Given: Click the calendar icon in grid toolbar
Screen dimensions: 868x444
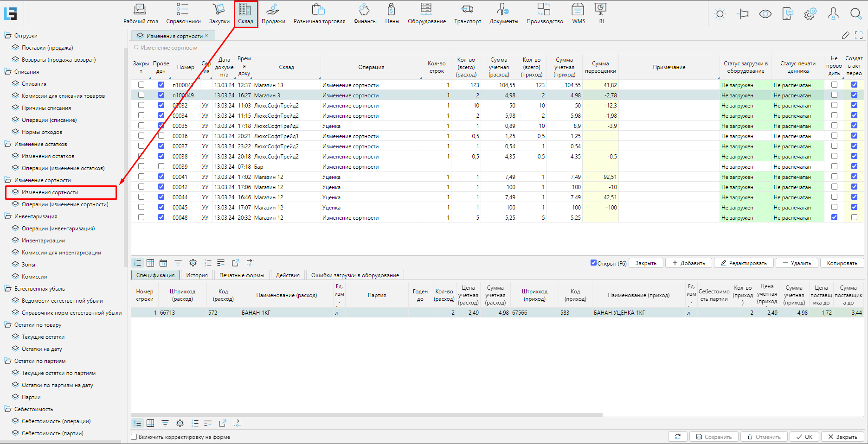Looking at the screenshot, I should point(163,263).
